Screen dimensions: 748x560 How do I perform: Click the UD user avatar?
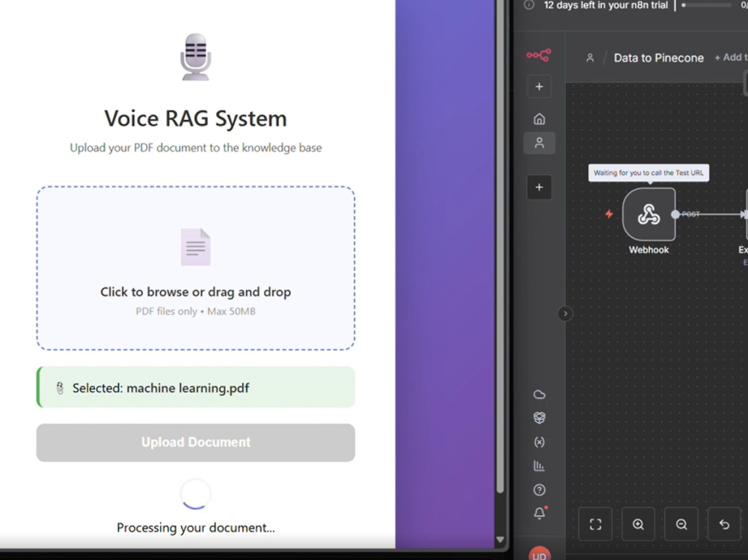539,554
